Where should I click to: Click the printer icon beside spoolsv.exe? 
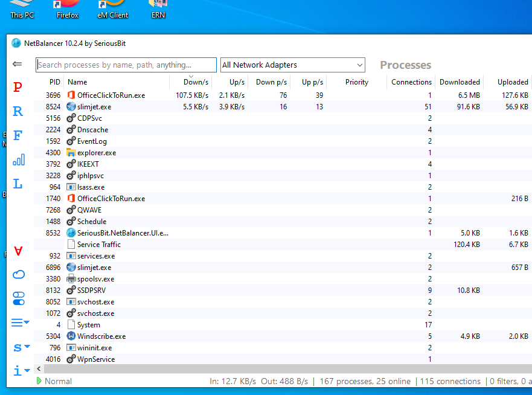71,279
